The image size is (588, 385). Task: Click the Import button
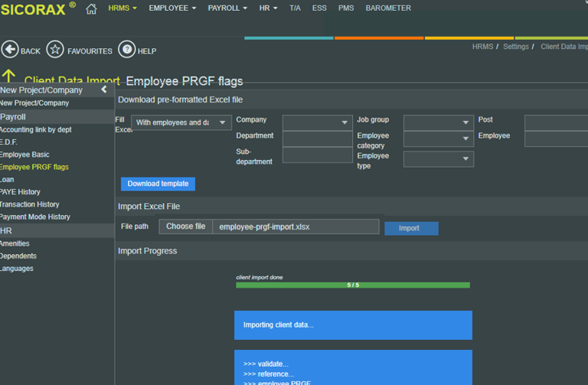click(x=411, y=228)
